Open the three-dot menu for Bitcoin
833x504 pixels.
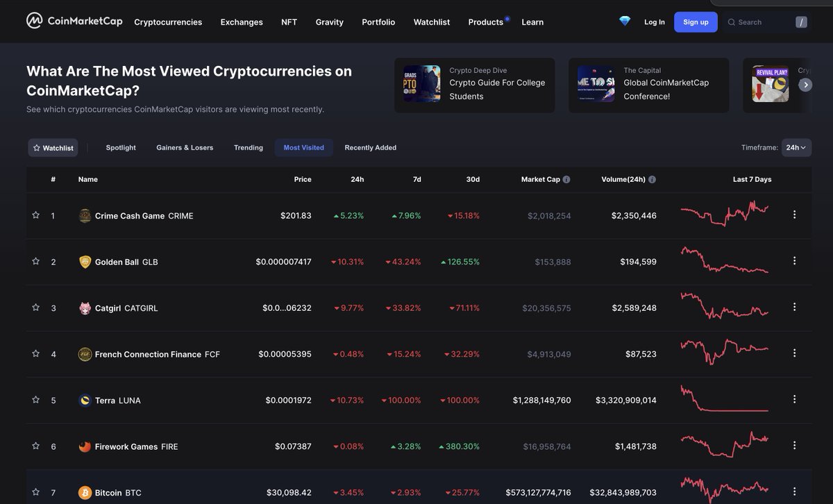pos(795,492)
